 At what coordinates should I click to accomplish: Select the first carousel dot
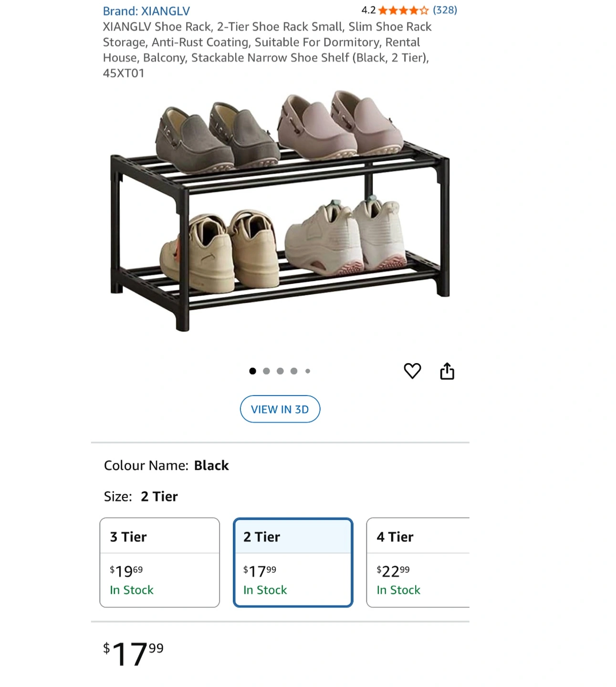[x=252, y=371]
